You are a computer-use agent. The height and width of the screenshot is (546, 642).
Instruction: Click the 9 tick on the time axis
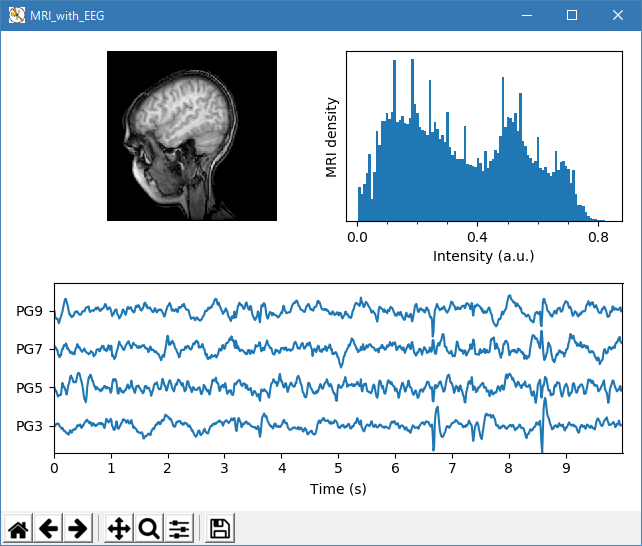pos(566,468)
